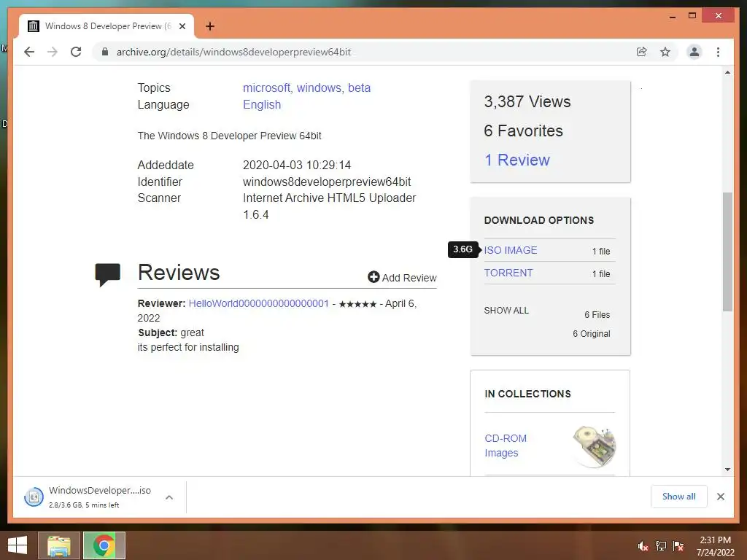The image size is (747, 560).
Task: Click the taskbar clock 2:31 PM
Action: point(715,540)
